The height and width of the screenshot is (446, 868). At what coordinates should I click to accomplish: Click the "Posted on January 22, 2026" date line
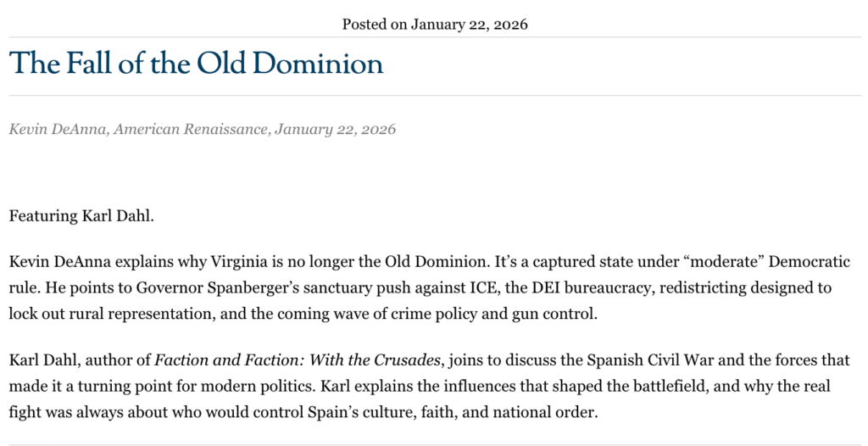click(434, 24)
